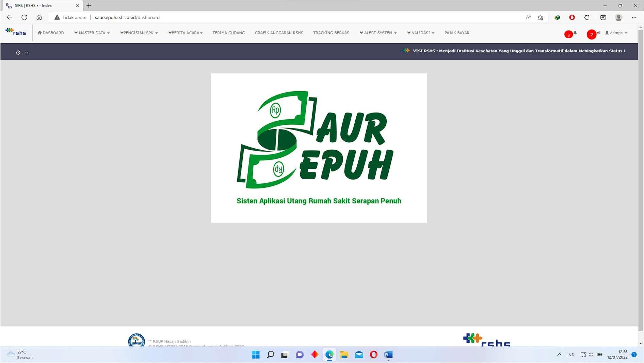Expand the MASTER DATA dropdown
The height and width of the screenshot is (363, 644).
click(92, 33)
